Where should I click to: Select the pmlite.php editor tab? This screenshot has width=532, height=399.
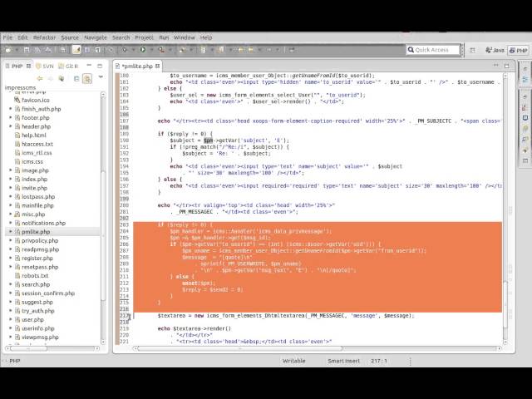[137, 66]
